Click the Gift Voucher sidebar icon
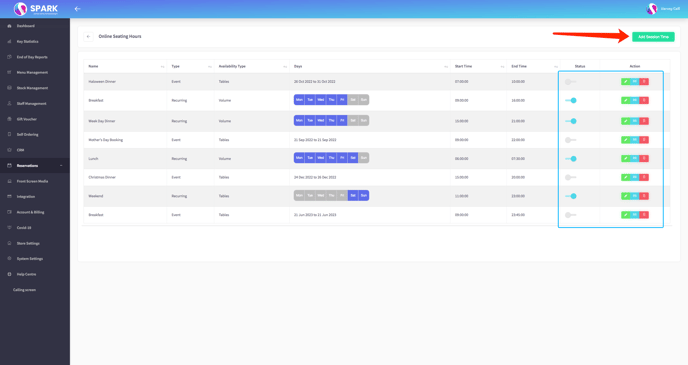Screen dimensions: 688x365 [9, 119]
